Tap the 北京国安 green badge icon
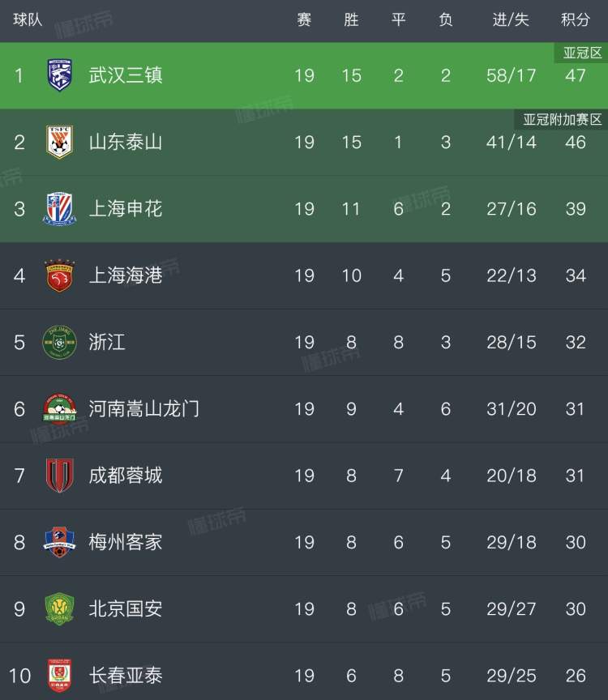This screenshot has height=700, width=608. coord(60,608)
